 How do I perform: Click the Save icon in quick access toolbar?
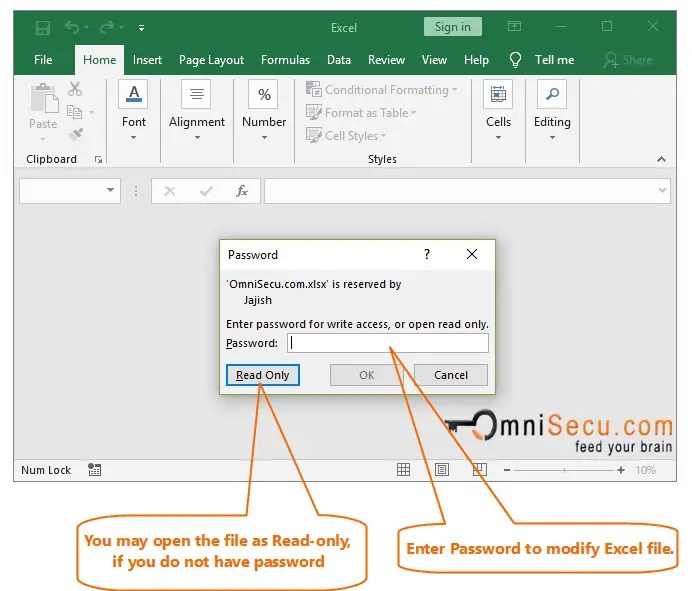click(43, 28)
